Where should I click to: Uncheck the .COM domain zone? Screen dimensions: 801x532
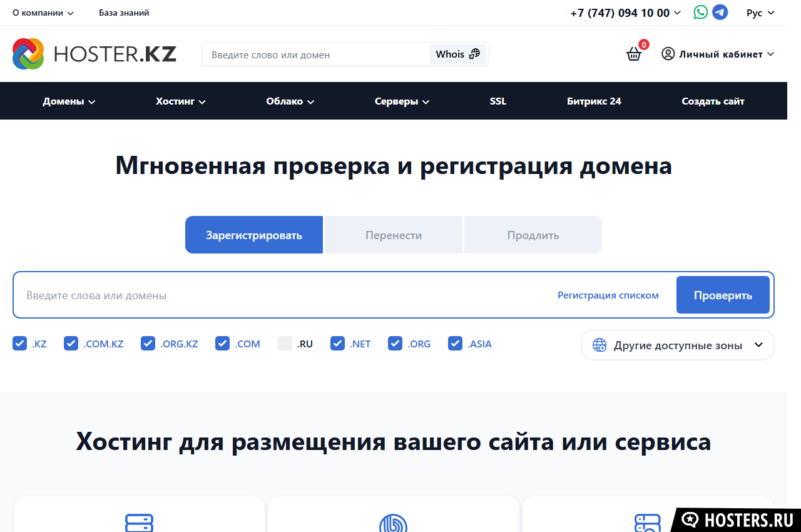click(x=223, y=344)
